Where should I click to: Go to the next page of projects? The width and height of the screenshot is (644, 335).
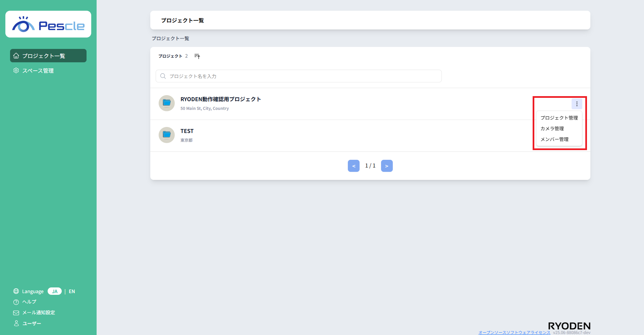[x=387, y=166]
